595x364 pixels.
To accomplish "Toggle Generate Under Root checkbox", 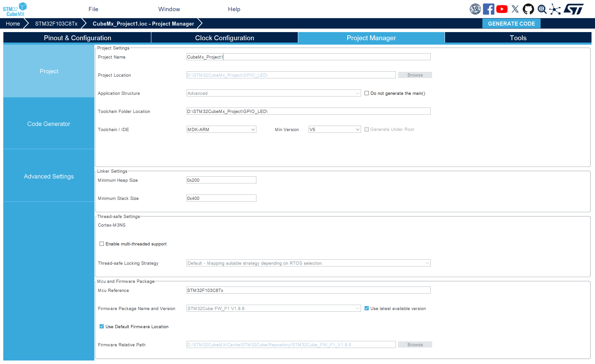I will pyautogui.click(x=366, y=129).
